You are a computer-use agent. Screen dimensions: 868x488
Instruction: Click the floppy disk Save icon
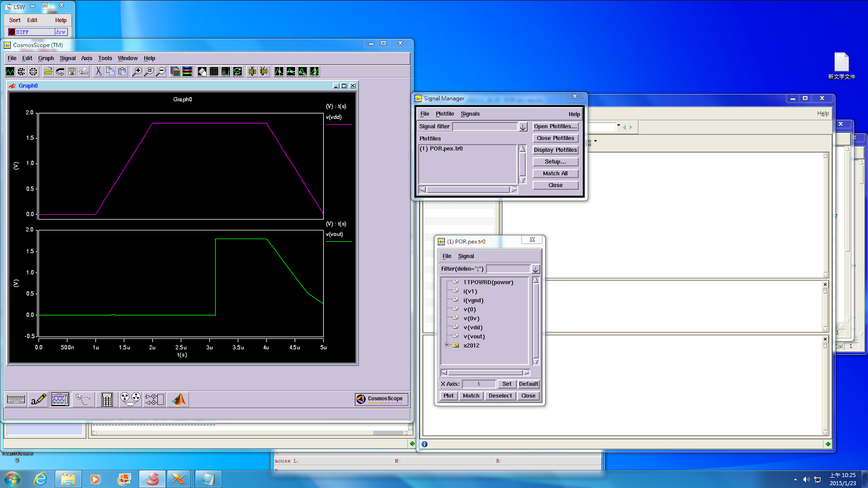(x=72, y=72)
